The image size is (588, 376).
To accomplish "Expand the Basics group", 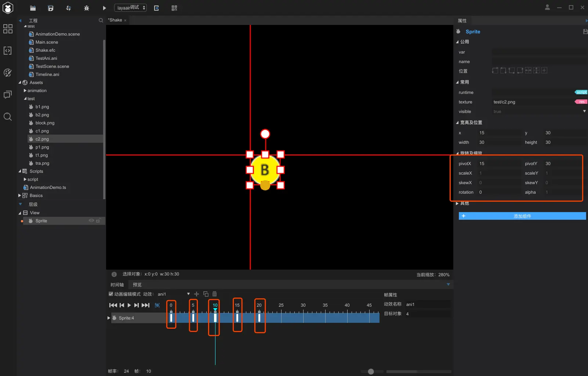I will [x=20, y=196].
